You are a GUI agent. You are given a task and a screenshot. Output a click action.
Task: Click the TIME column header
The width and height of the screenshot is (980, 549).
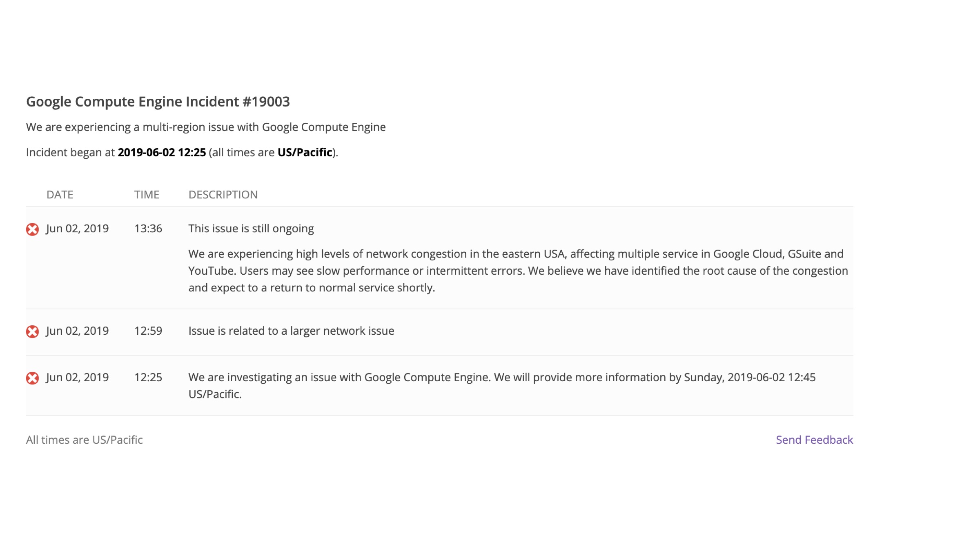click(x=147, y=195)
